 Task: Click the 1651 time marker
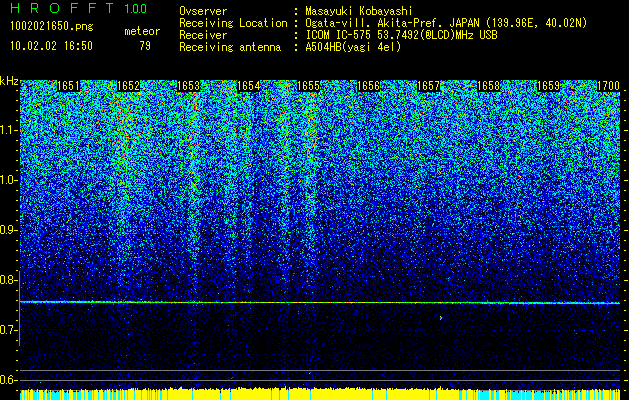tap(69, 86)
